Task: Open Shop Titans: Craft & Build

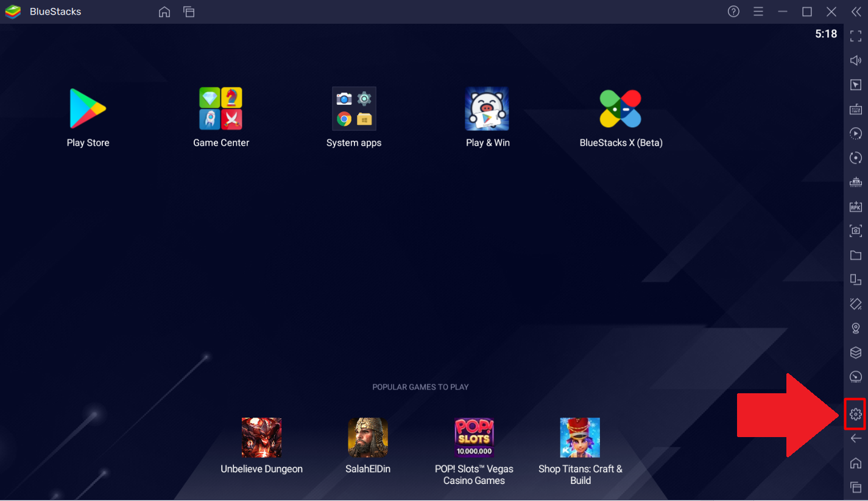Action: (x=580, y=437)
